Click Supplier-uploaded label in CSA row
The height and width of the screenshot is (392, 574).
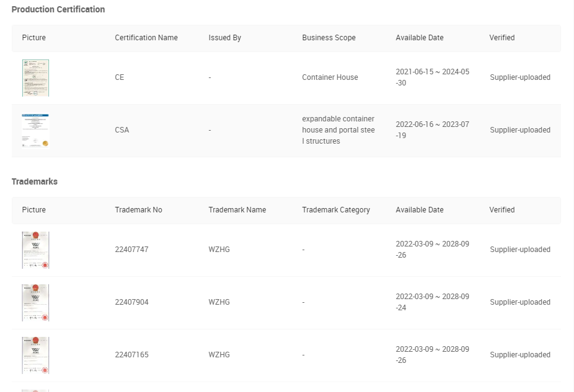520,130
